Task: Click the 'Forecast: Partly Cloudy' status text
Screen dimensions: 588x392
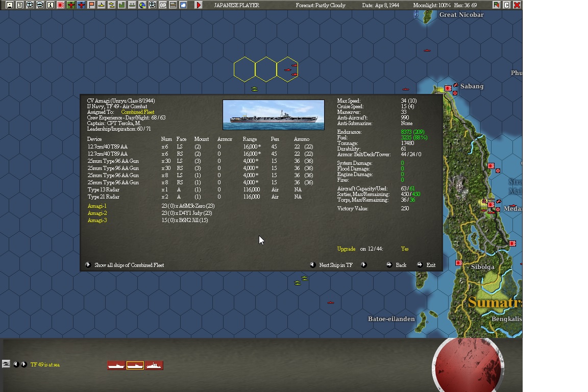Action: tap(321, 5)
